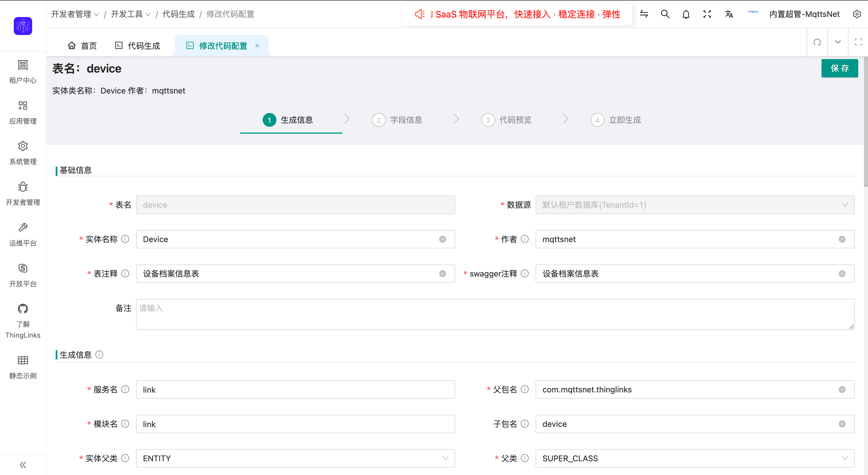Clear the 表注释 field
The height and width of the screenshot is (475, 868).
tap(442, 273)
